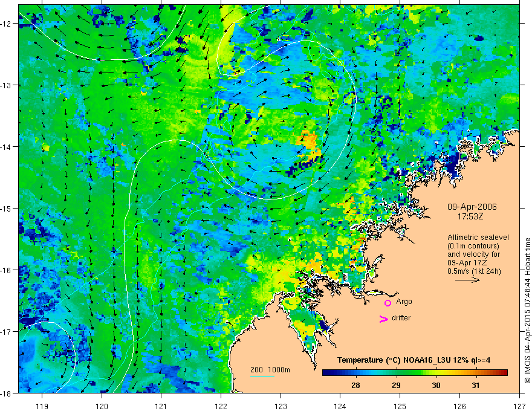Click the color bar value '28'
The height and width of the screenshot is (411, 532).
pyautogui.click(x=355, y=385)
